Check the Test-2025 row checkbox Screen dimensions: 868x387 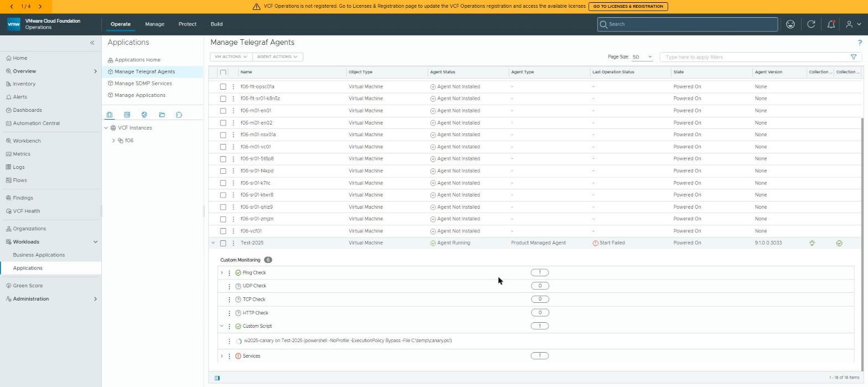click(223, 243)
